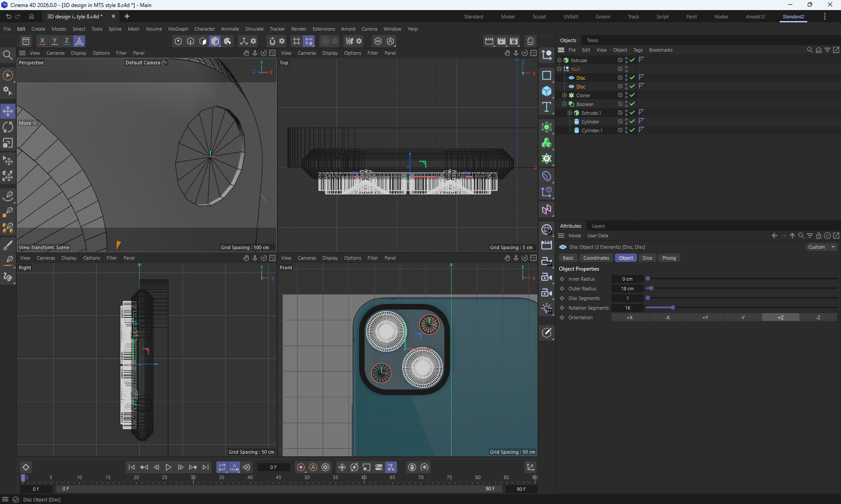Collapse the Boolean object hierarchy
841x504 pixels.
coord(564,104)
